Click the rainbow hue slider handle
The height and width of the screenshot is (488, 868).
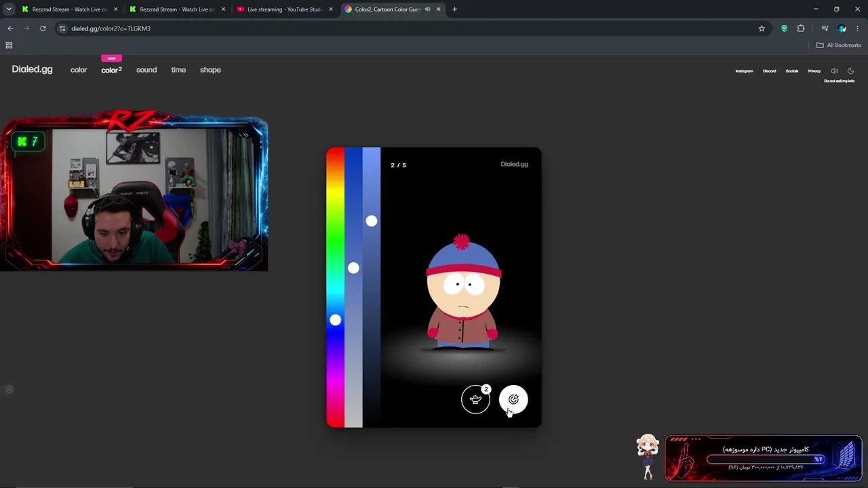click(x=335, y=320)
